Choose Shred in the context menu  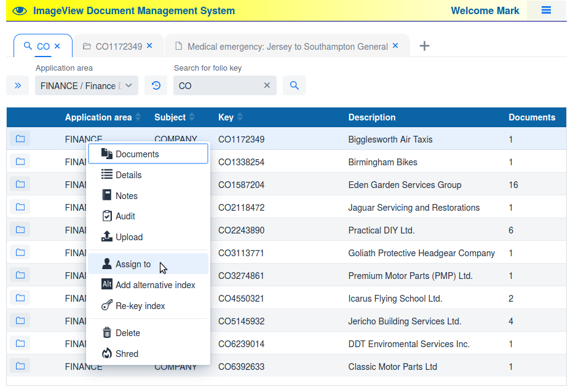point(127,354)
